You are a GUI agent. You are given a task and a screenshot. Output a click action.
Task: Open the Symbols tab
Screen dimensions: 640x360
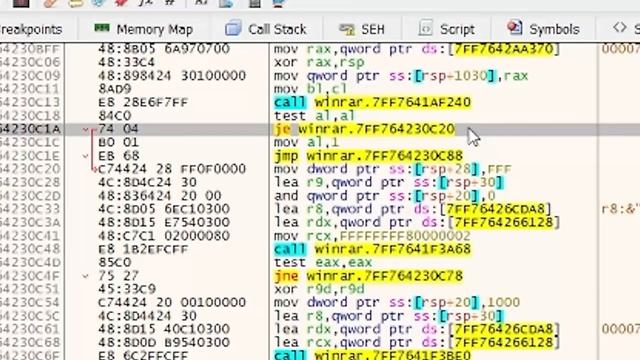point(543,29)
